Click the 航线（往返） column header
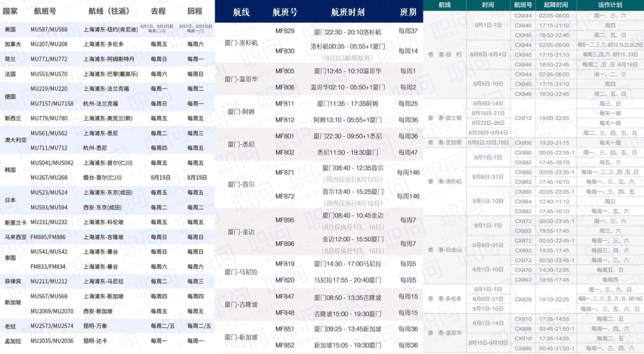Screen dimensions: 644x354 click(x=109, y=11)
